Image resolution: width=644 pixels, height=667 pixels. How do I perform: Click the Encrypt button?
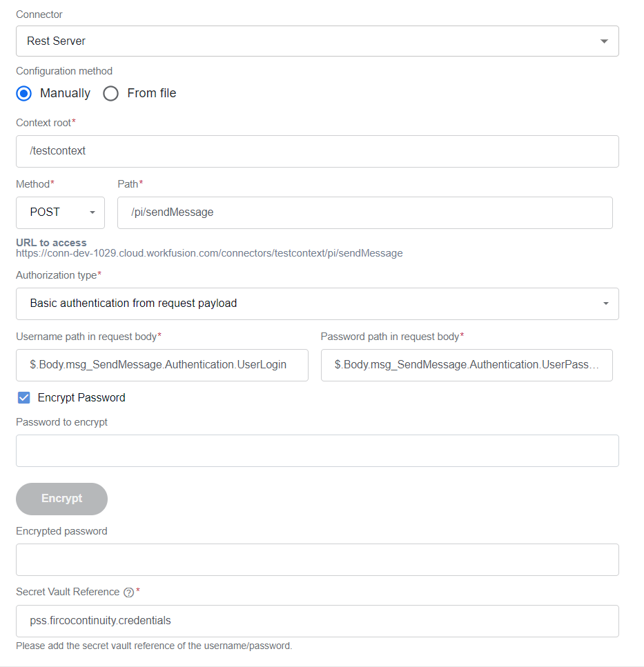click(61, 499)
